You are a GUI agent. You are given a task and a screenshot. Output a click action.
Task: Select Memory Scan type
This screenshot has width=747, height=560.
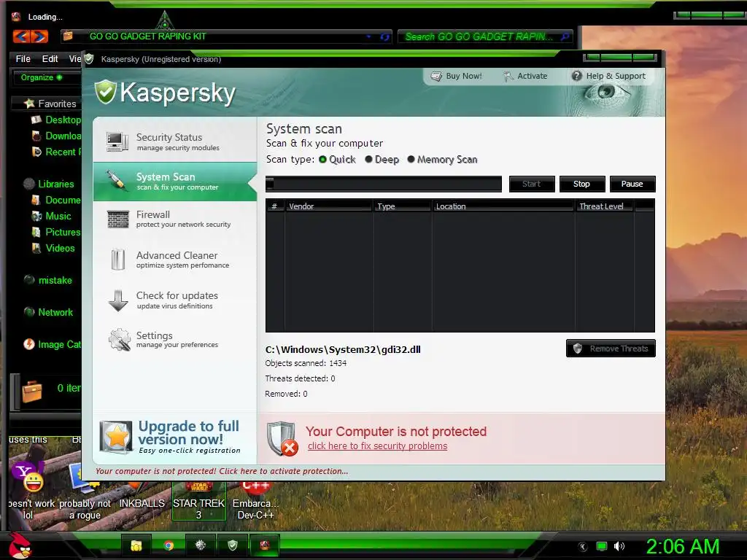[443, 160]
